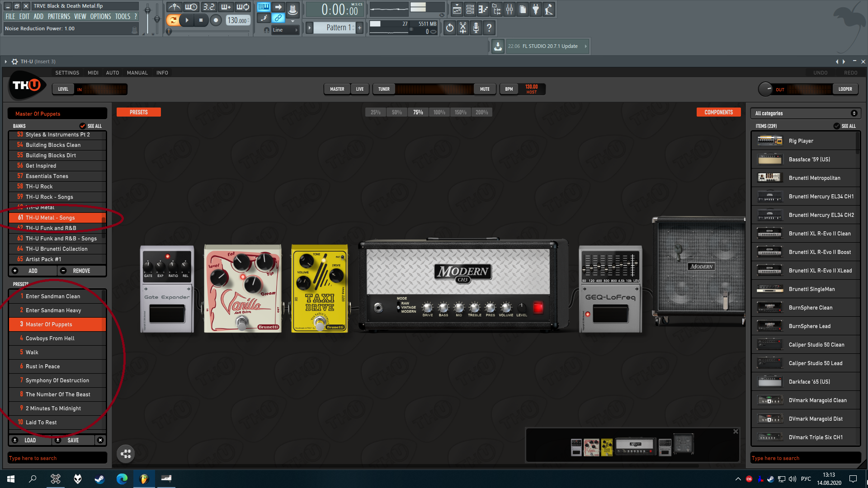The width and height of the screenshot is (868, 488).
Task: Toggle the banks SEE ALL checkbox
Action: [82, 126]
